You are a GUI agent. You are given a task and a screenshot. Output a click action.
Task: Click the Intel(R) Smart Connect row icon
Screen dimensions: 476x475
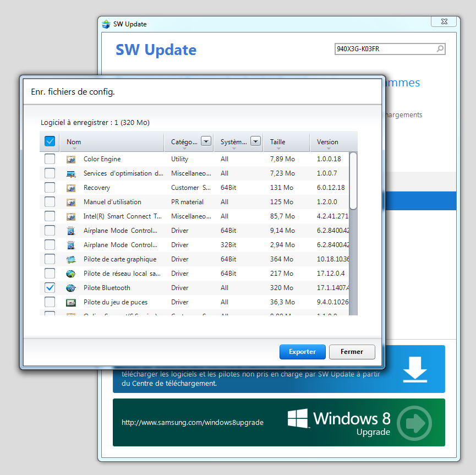71,216
